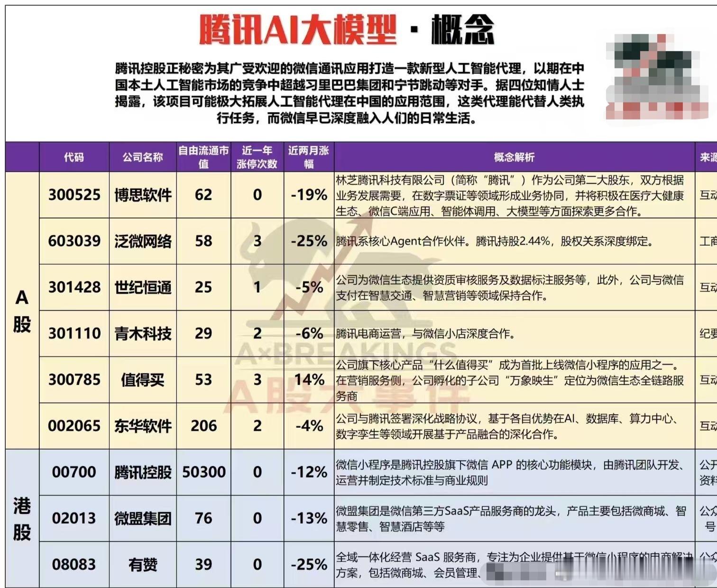Screen dimensions: 717x588
Task: Select the 近两月涨幅 column header
Action: pos(309,157)
